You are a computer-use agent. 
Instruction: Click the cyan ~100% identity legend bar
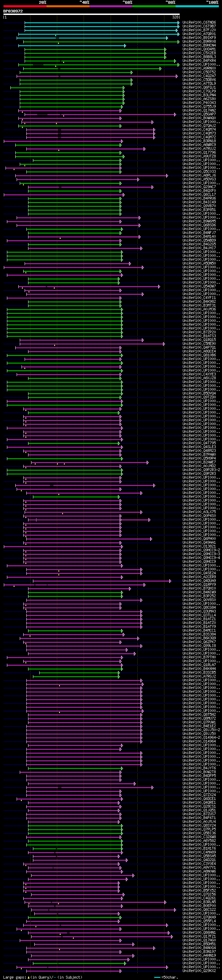[197, 6]
